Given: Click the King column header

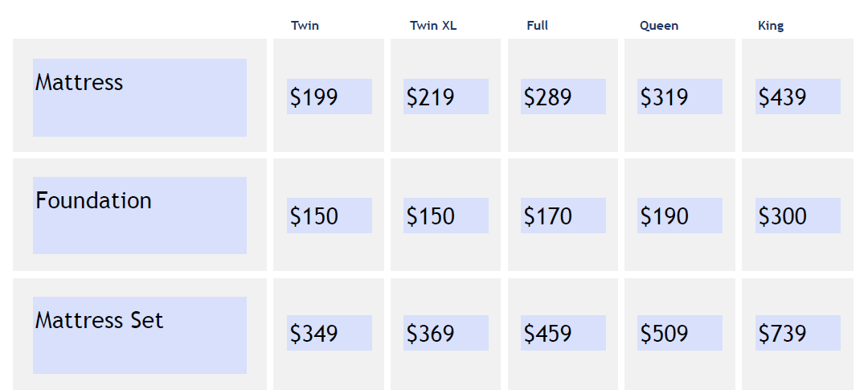Looking at the screenshot, I should (771, 26).
